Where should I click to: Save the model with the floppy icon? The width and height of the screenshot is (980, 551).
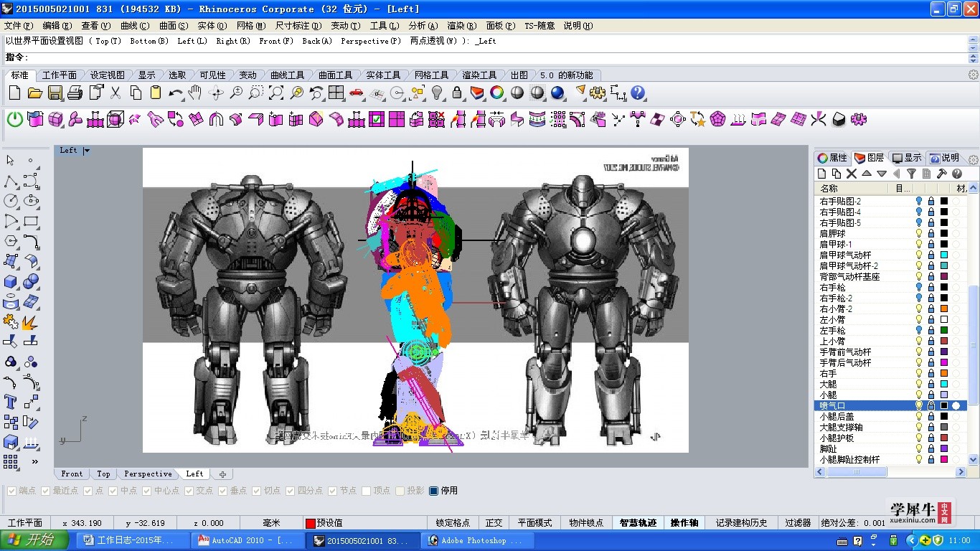[x=55, y=93]
